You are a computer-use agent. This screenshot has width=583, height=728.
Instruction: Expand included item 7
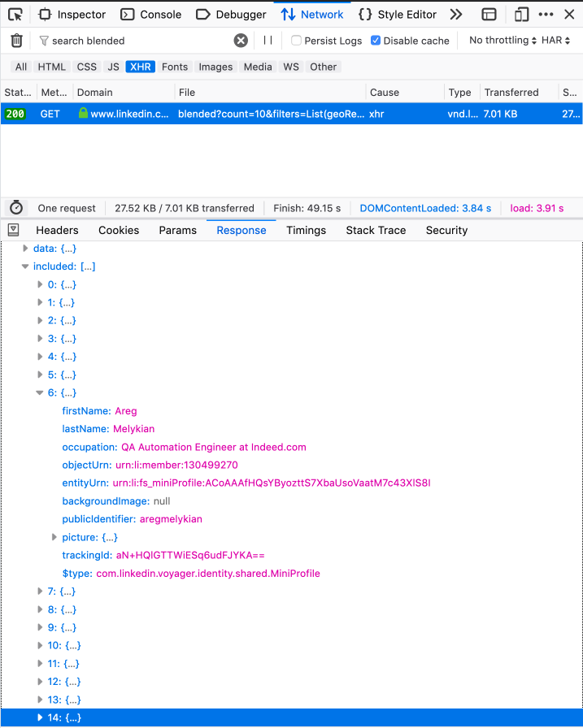[40, 591]
